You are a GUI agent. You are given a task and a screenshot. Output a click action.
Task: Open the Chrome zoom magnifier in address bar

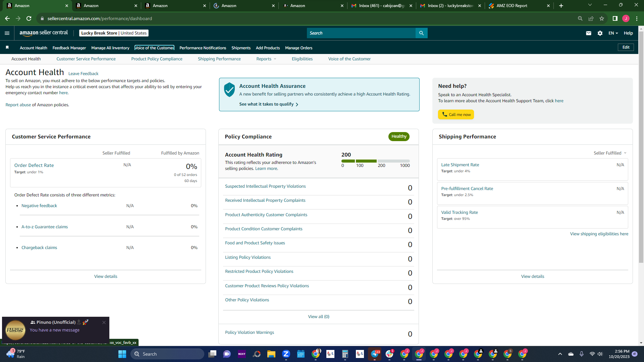pyautogui.click(x=580, y=18)
